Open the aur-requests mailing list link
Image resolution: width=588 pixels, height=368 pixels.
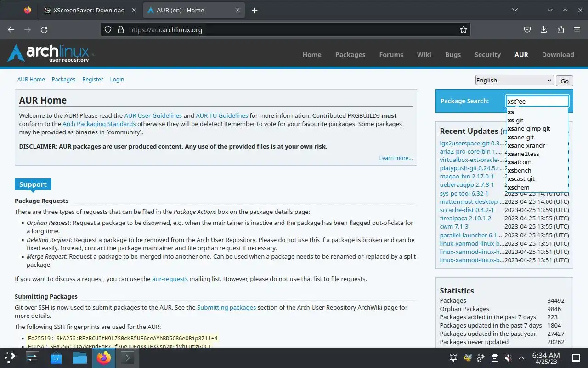pyautogui.click(x=170, y=279)
